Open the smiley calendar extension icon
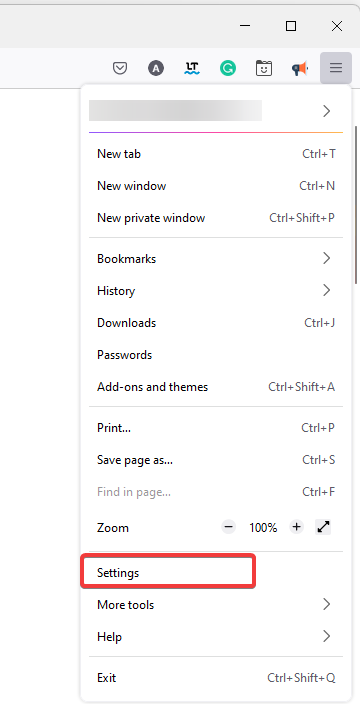Image resolution: width=360 pixels, height=704 pixels. tap(264, 68)
